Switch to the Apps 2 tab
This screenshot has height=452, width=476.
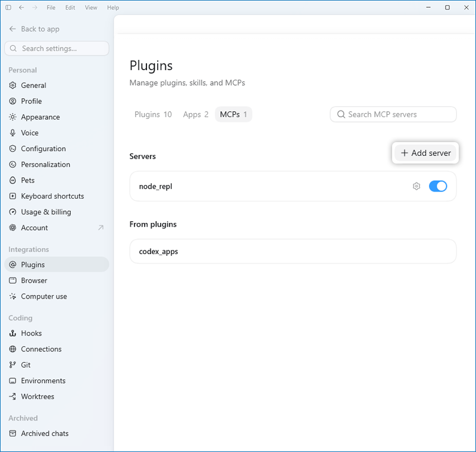pos(196,114)
